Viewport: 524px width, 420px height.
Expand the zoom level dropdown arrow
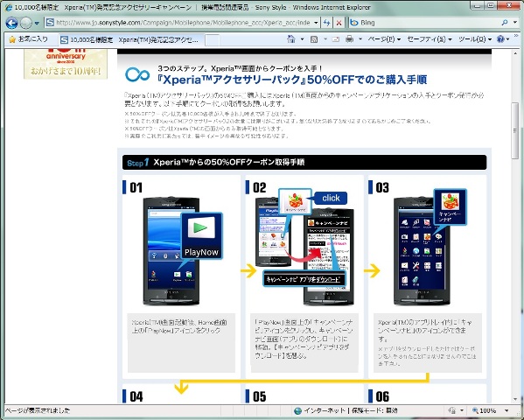[x=507, y=410]
